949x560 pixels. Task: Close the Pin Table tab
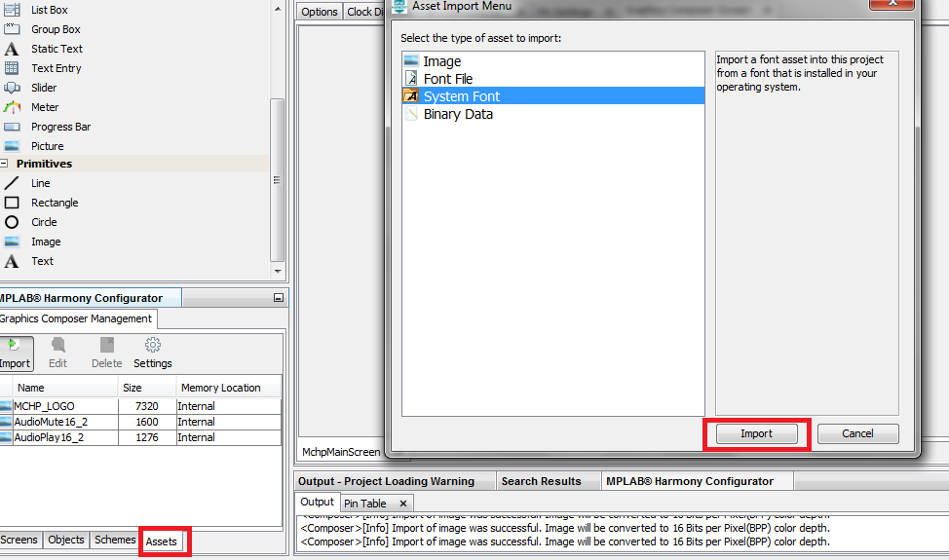(x=403, y=504)
